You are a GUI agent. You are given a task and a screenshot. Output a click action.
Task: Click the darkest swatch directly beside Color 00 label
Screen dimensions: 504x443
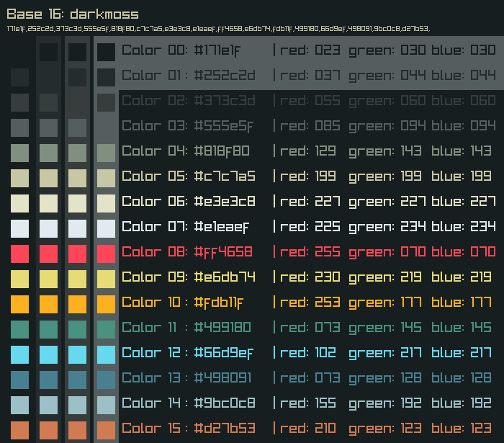pyautogui.click(x=106, y=52)
